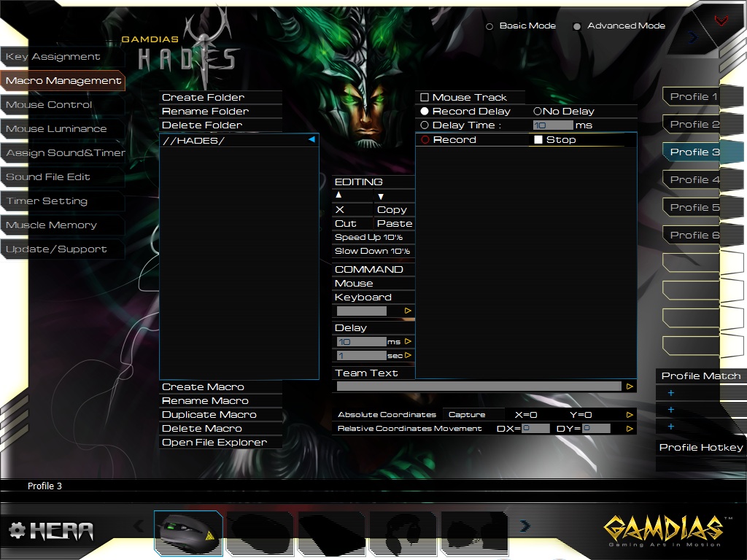Click the Keyboard command button
This screenshot has width=747, height=560.
click(373, 297)
